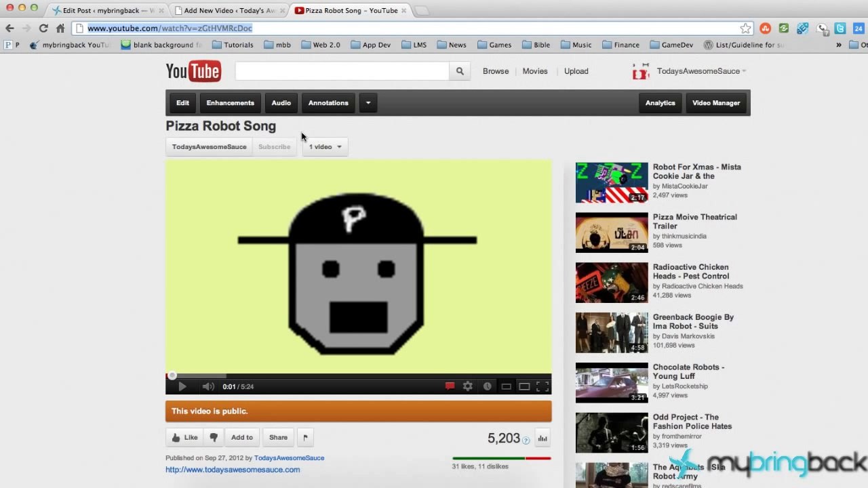Viewport: 868px width, 488px height.
Task: Click the thumbs-up Like button
Action: coord(184,438)
